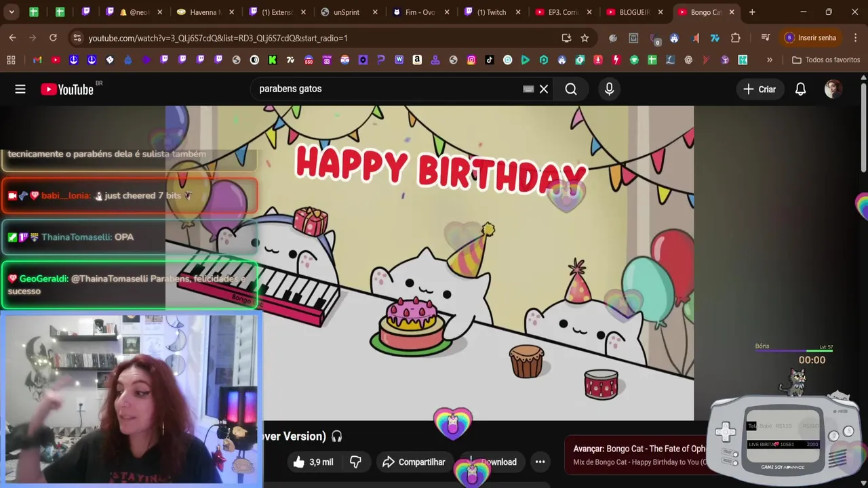The image size is (868, 488).
Task: Bookmark this page with the star
Action: tap(585, 38)
